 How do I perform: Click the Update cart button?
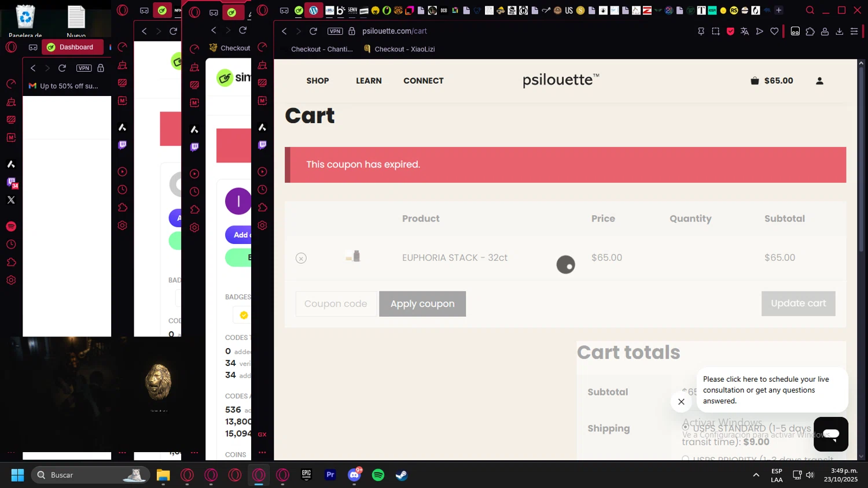(799, 304)
